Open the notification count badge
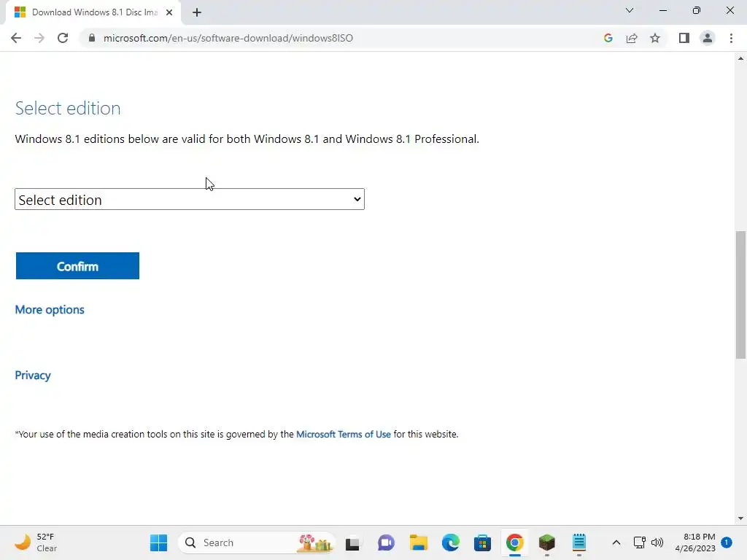This screenshot has width=747, height=560. pyautogui.click(x=727, y=542)
